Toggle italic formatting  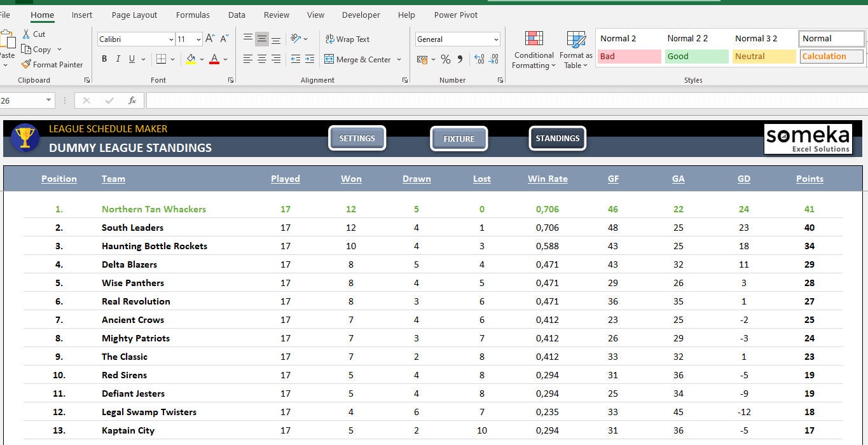click(118, 59)
